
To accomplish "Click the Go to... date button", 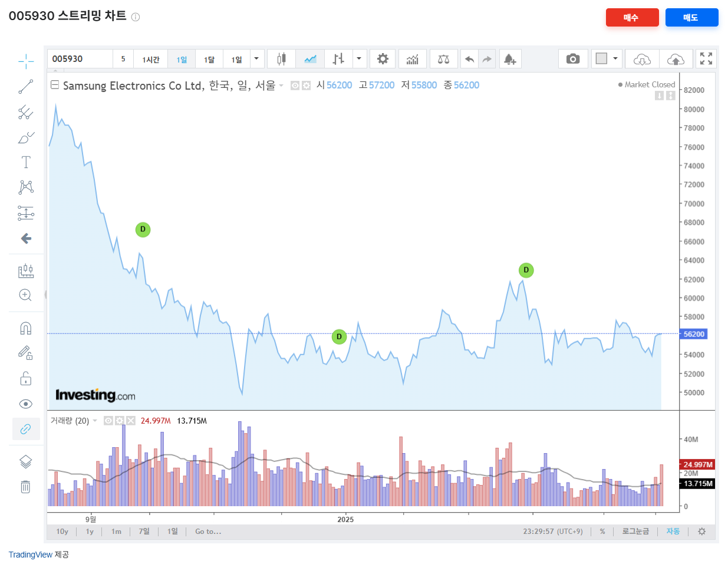I will point(208,532).
